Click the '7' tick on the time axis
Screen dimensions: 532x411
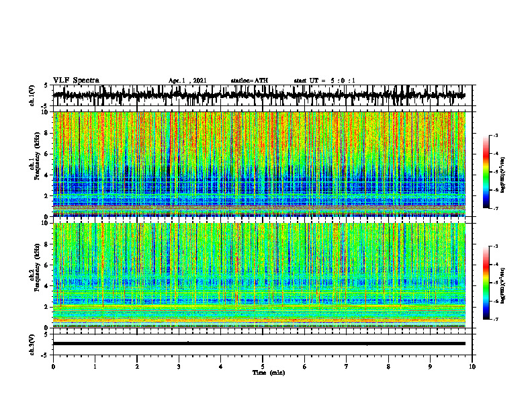347,367
